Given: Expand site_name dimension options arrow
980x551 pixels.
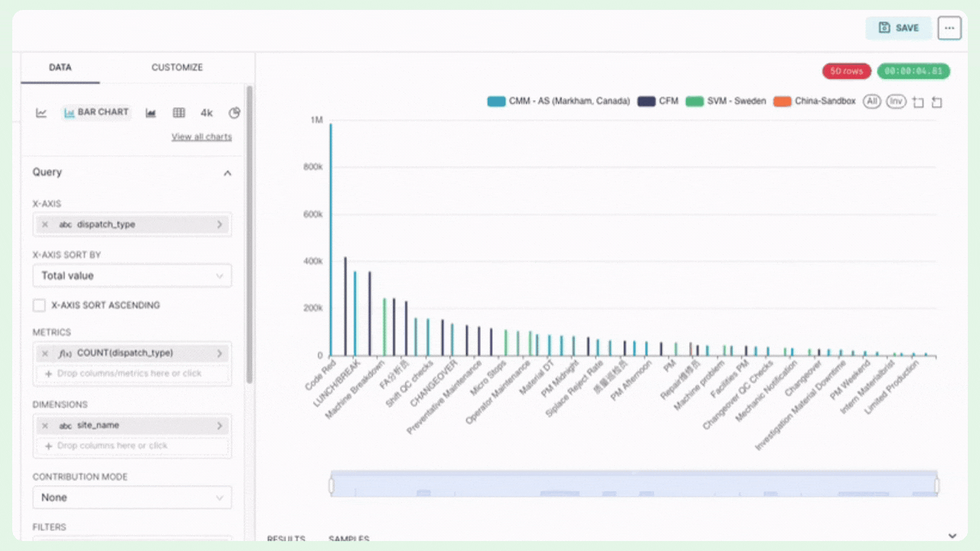Looking at the screenshot, I should click(x=220, y=425).
